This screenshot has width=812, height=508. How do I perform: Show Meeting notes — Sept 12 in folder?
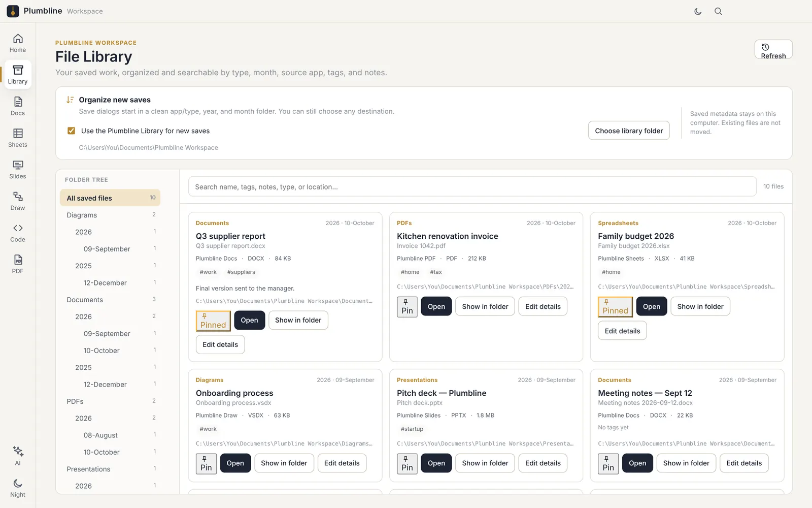coord(686,463)
